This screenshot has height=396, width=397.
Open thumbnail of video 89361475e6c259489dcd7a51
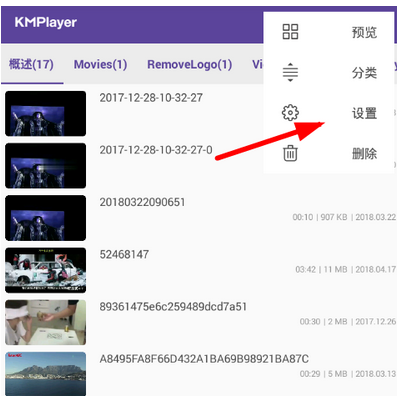coord(45,322)
